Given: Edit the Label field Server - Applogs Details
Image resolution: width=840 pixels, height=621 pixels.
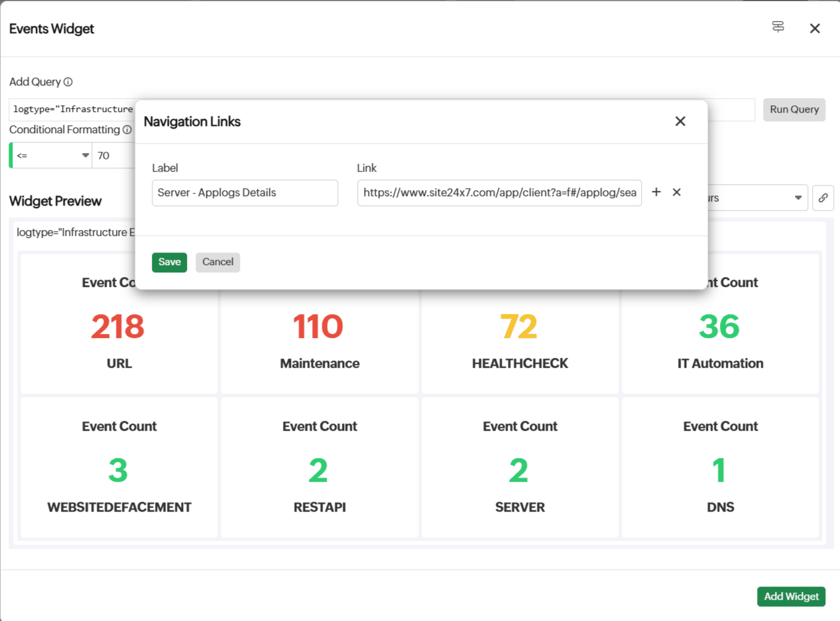Looking at the screenshot, I should [245, 193].
